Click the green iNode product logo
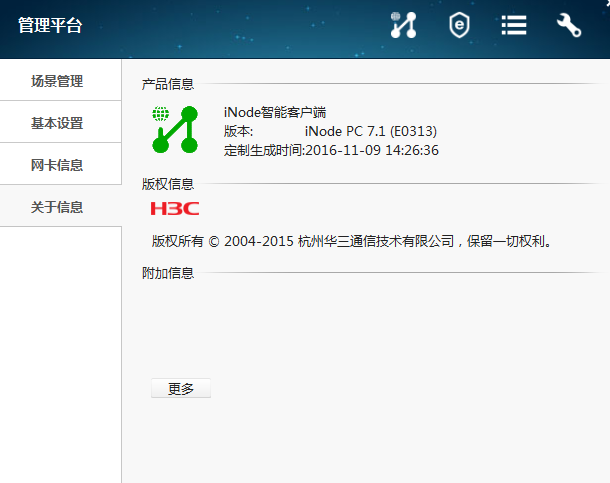 (175, 130)
